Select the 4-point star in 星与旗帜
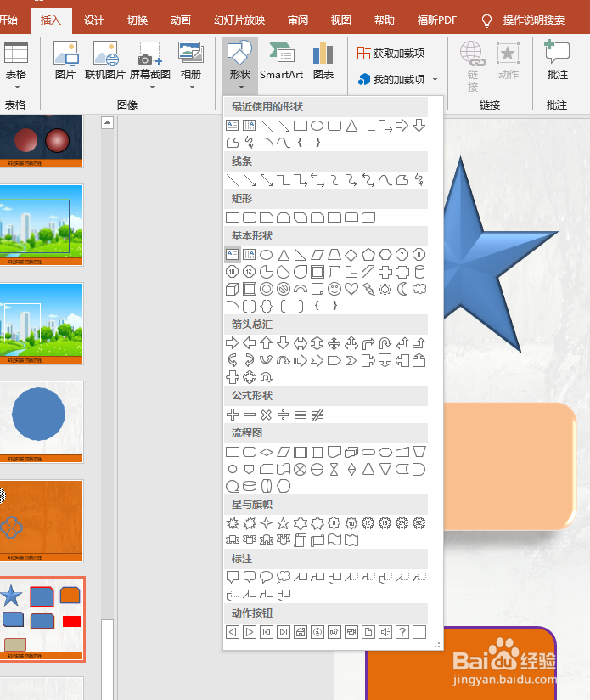 267,522
